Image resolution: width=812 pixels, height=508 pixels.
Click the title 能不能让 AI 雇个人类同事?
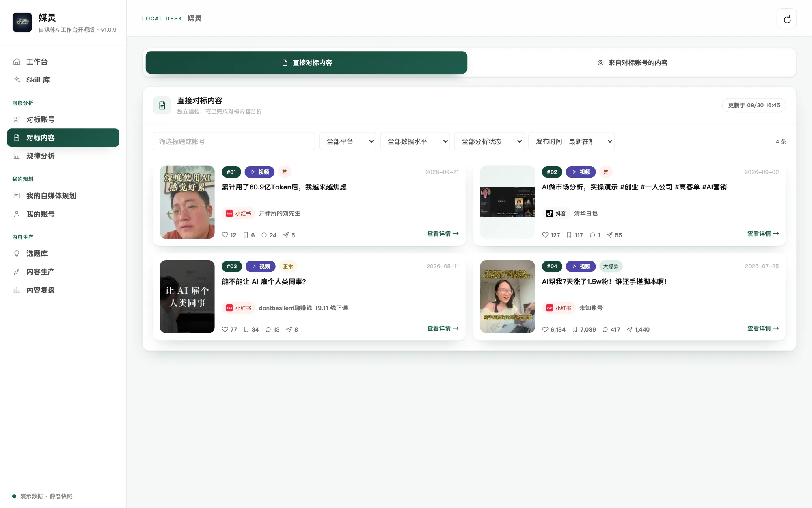[264, 282]
